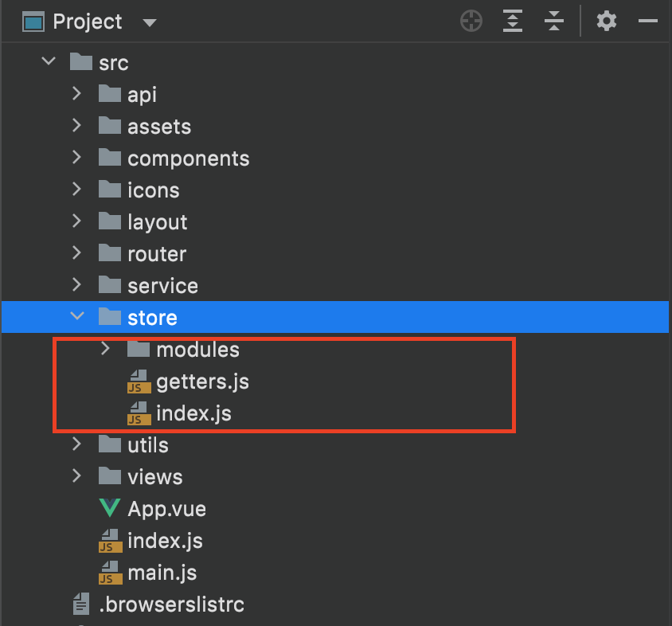This screenshot has width=672, height=626.
Task: Collapse the src folder
Action: (49, 62)
